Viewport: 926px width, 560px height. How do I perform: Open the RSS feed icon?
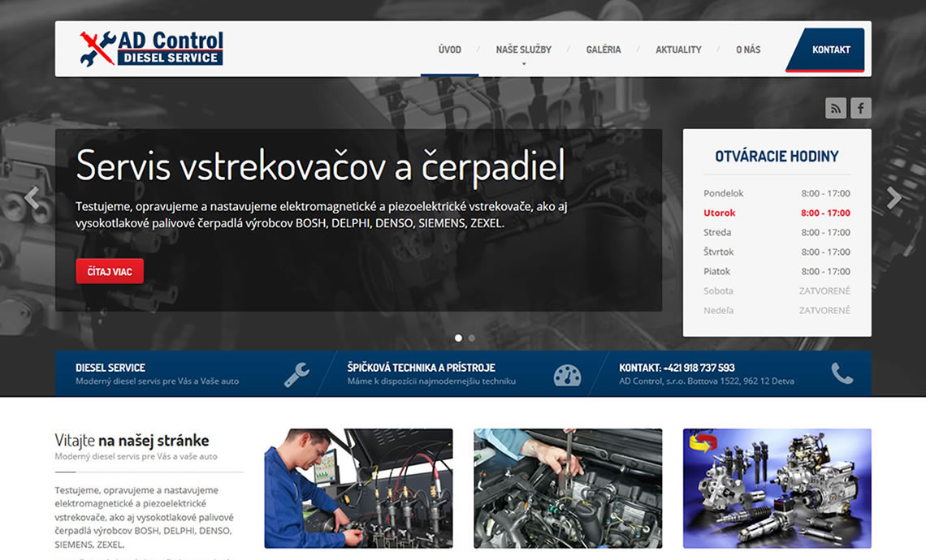836,108
